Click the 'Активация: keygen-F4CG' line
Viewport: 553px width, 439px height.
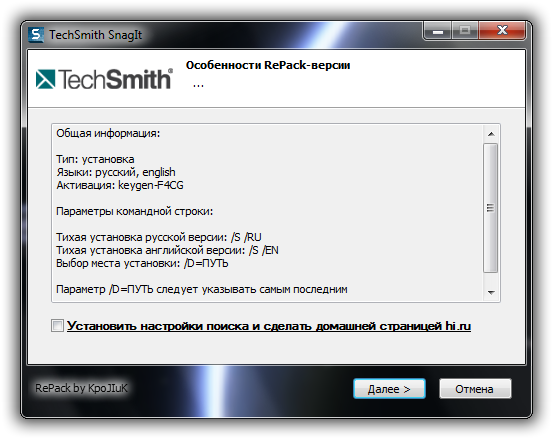pyautogui.click(x=120, y=185)
